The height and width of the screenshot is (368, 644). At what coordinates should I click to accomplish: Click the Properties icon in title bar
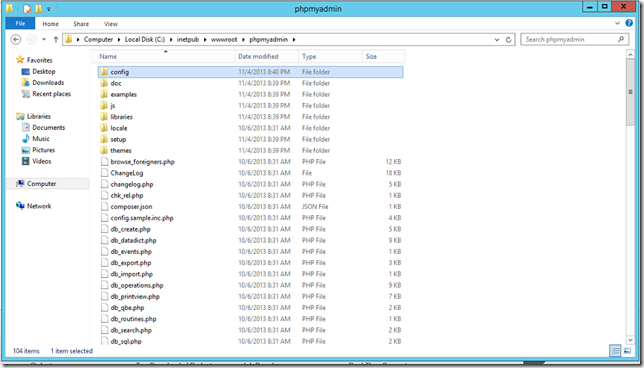[27, 8]
